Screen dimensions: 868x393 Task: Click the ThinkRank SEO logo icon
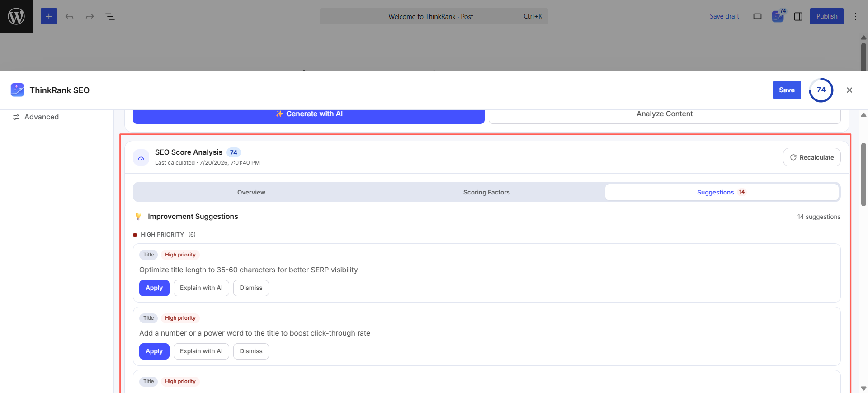[18, 90]
